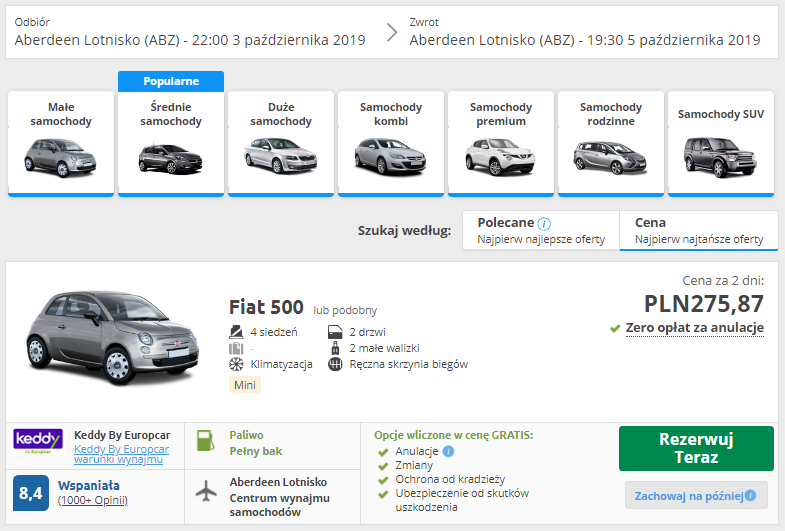Click the 8,4 rating badge
The width and height of the screenshot is (785, 531).
30,494
